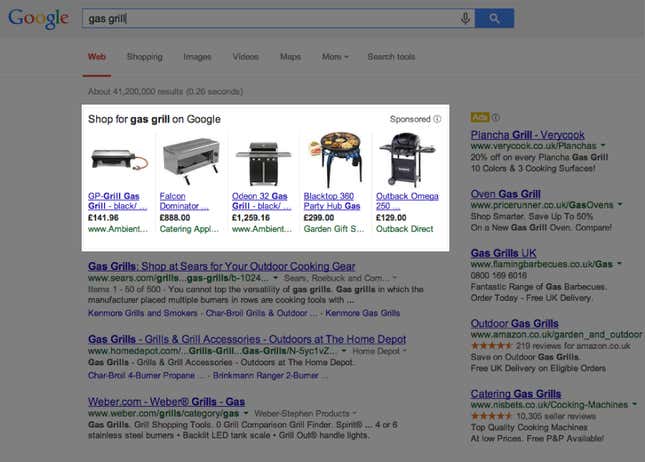Open Catering Gas Grills ad

pos(516,394)
